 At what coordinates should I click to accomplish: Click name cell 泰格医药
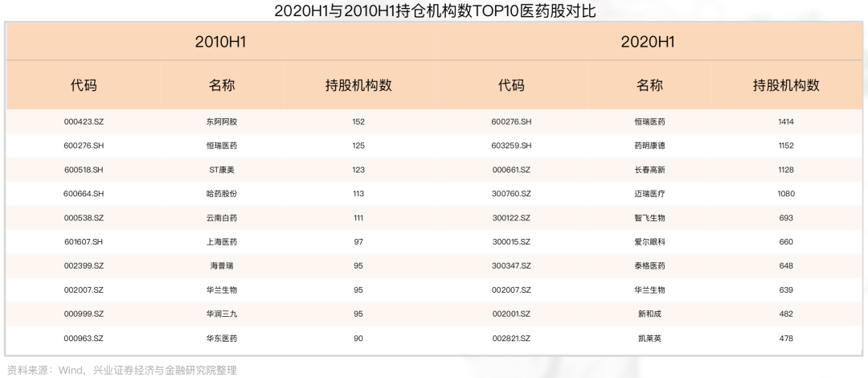click(649, 266)
